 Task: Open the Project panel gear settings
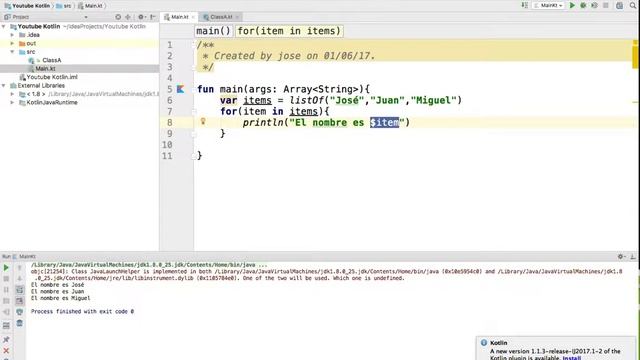[x=141, y=17]
